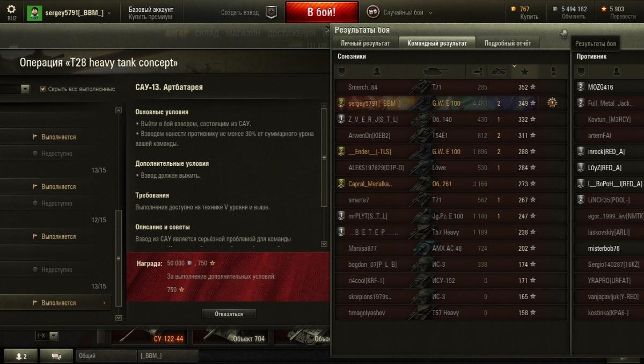
Task: Sort allies by vehicle type tank icon
Action: [436, 71]
